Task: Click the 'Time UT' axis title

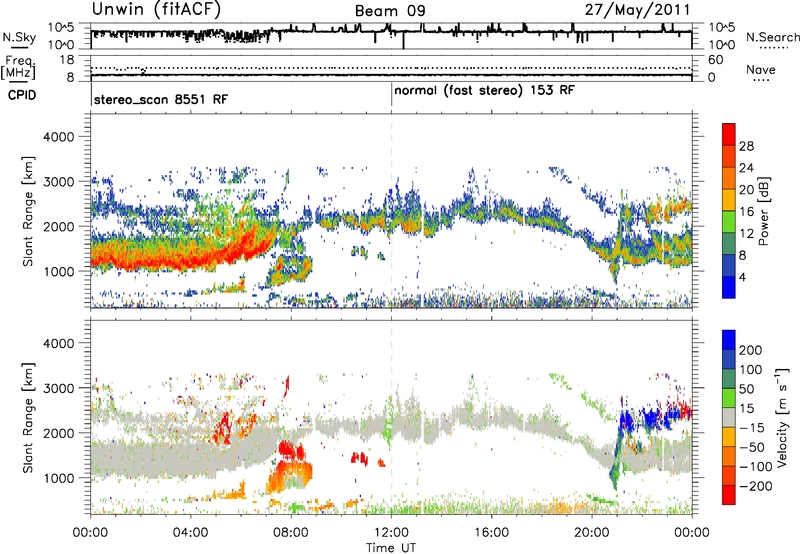Action: [391, 548]
